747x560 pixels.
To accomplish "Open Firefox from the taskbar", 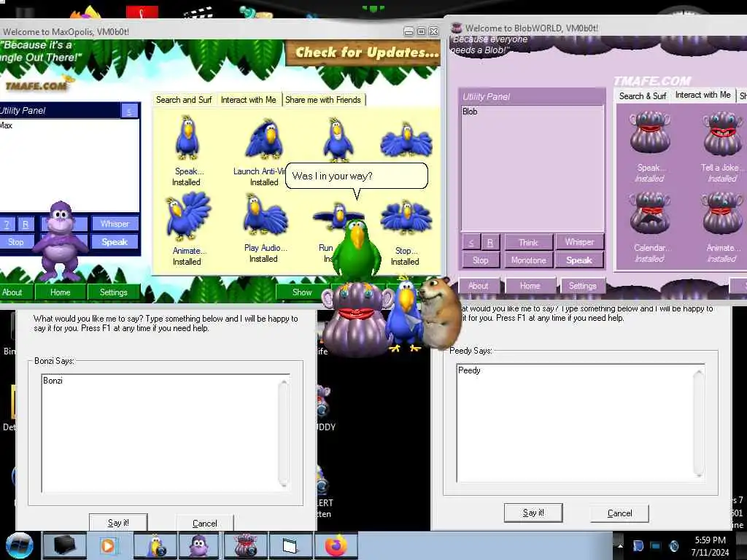I will tap(336, 545).
